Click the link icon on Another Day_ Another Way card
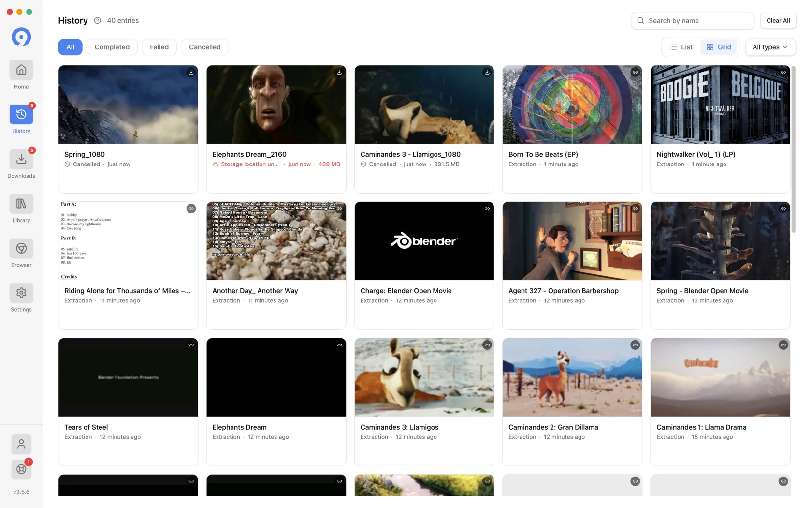This screenshot has width=812, height=508. tap(339, 209)
